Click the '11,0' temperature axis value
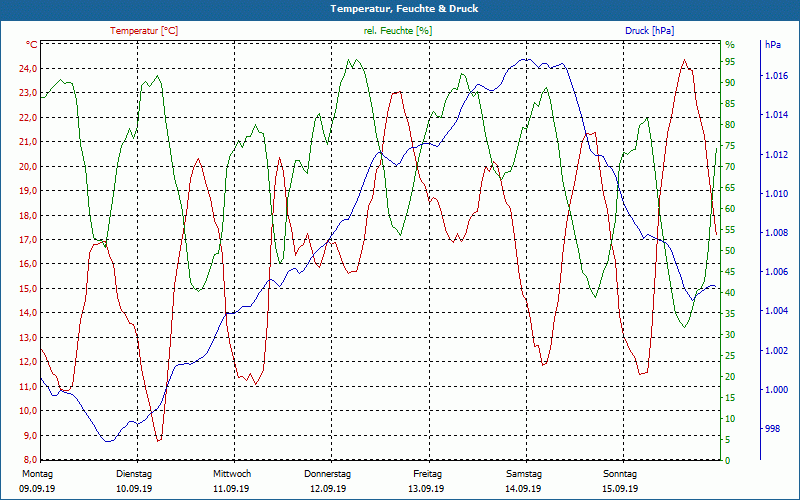 (x=28, y=386)
